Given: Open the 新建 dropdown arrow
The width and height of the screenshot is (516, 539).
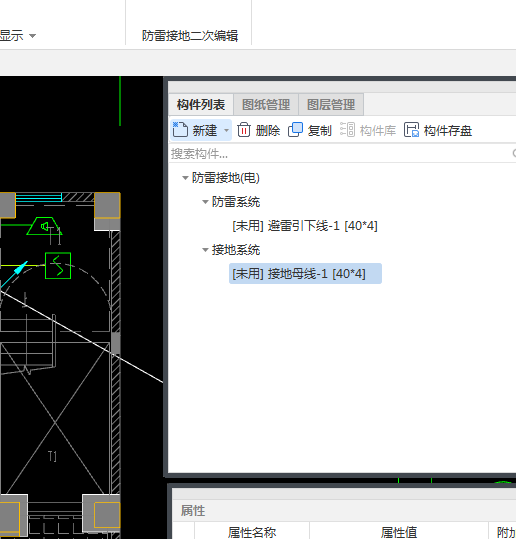Looking at the screenshot, I should click(226, 131).
